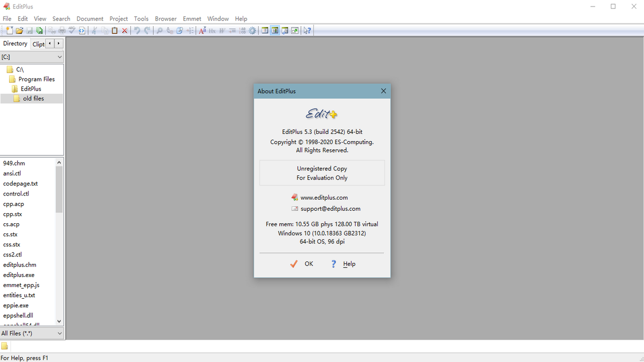Click the context Help pointer icon

click(x=306, y=30)
